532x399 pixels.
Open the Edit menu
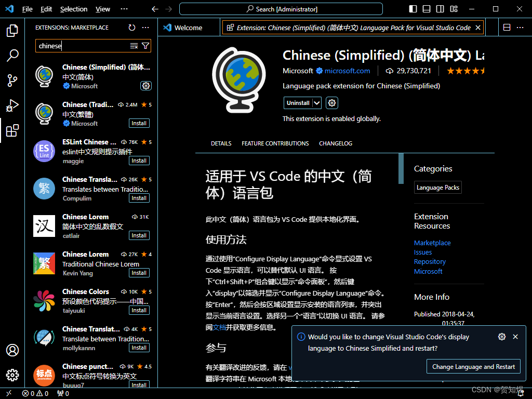point(46,9)
